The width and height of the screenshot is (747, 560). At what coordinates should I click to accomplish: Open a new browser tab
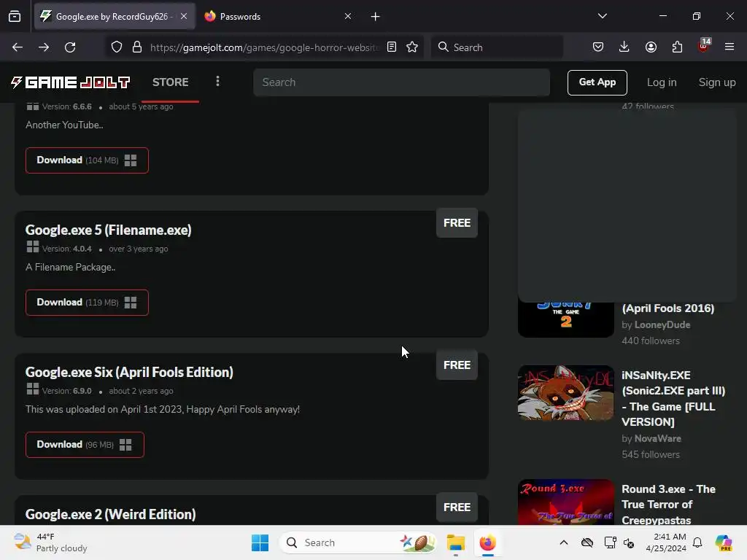pyautogui.click(x=376, y=17)
